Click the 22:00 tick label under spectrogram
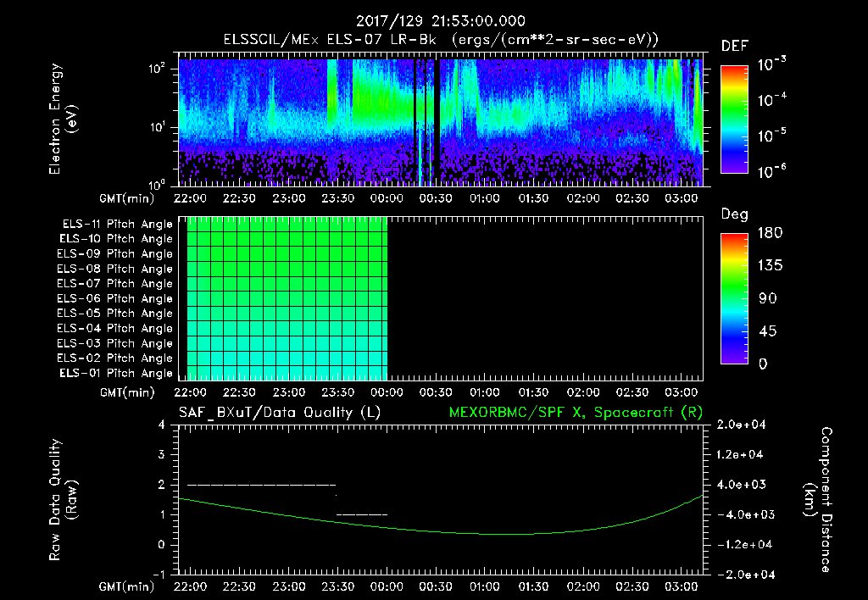Image resolution: width=868 pixels, height=600 pixels. [191, 198]
